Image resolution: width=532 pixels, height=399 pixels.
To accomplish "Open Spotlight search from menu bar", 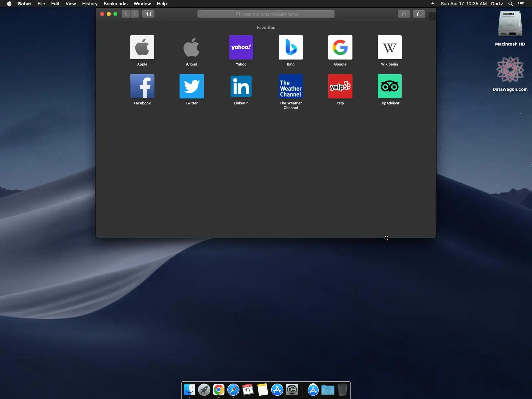I will [x=511, y=4].
